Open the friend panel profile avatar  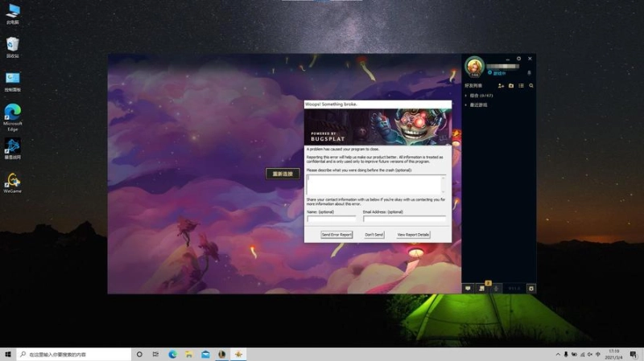(x=474, y=67)
